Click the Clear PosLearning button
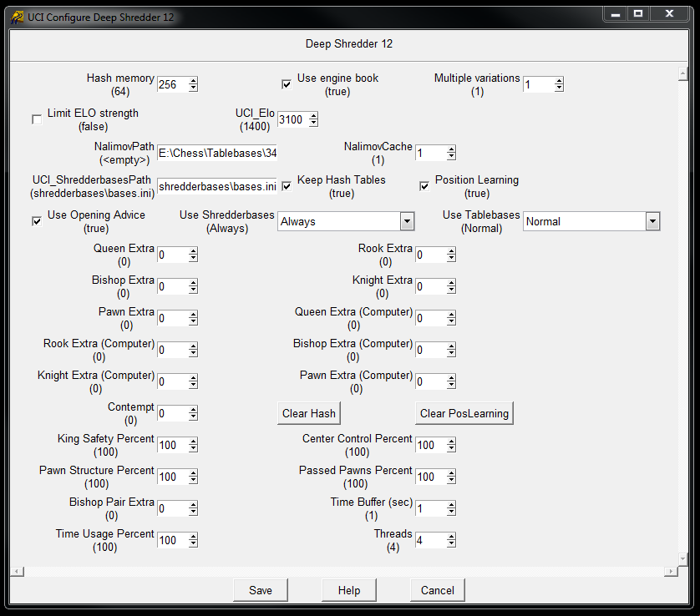The image size is (700, 616). point(464,413)
